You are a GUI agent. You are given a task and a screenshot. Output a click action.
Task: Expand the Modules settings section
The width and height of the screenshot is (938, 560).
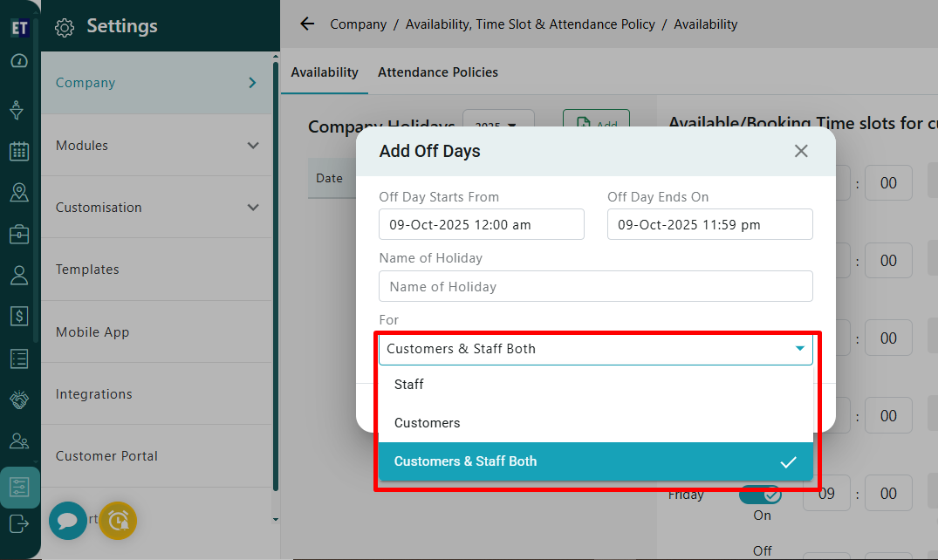(157, 146)
